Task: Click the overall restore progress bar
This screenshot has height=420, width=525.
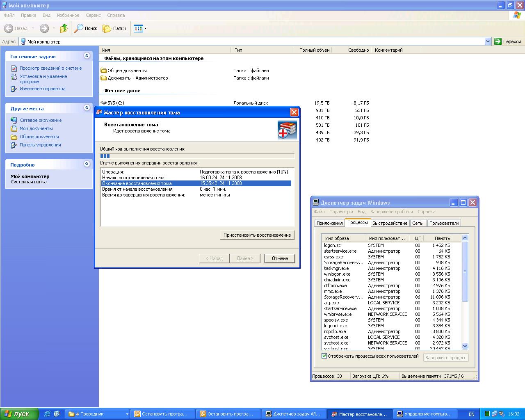Action: click(x=197, y=156)
